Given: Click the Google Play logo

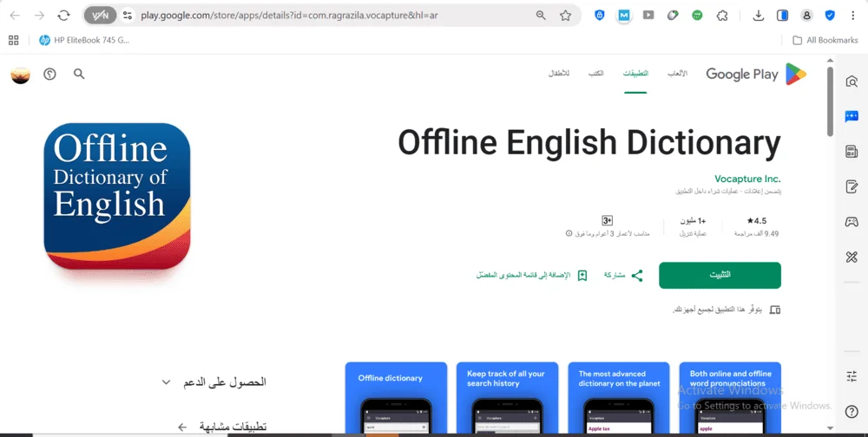Looking at the screenshot, I should [756, 74].
